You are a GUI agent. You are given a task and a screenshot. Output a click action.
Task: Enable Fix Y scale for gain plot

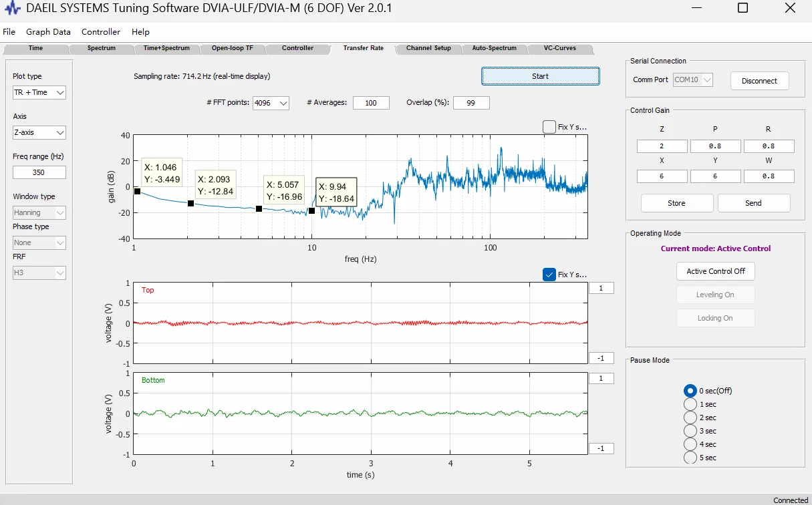[x=549, y=127]
